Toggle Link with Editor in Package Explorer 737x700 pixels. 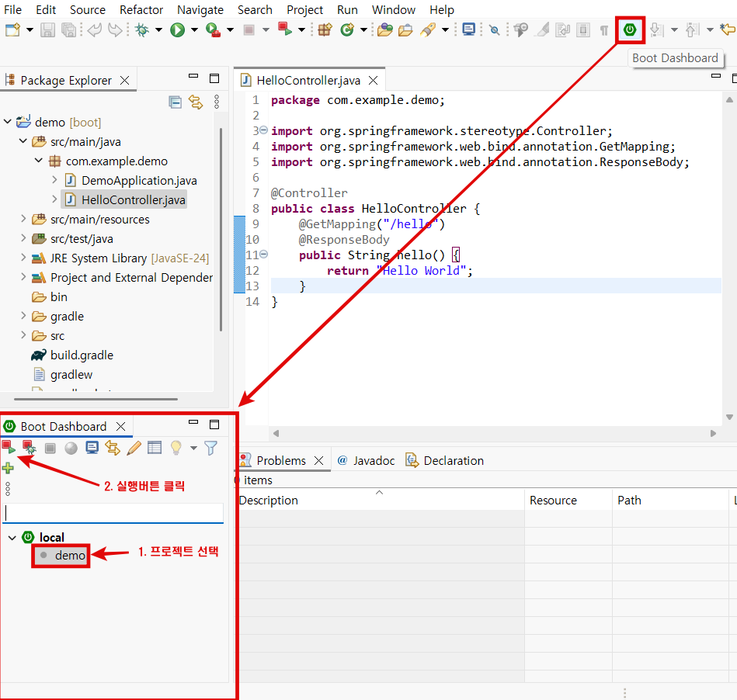pyautogui.click(x=196, y=102)
